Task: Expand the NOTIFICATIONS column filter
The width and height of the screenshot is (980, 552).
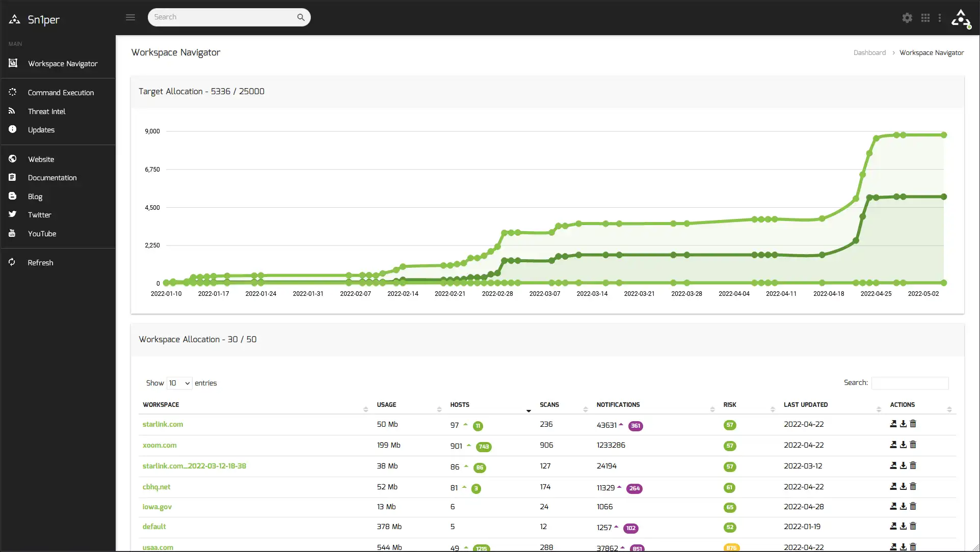Action: [x=712, y=409]
